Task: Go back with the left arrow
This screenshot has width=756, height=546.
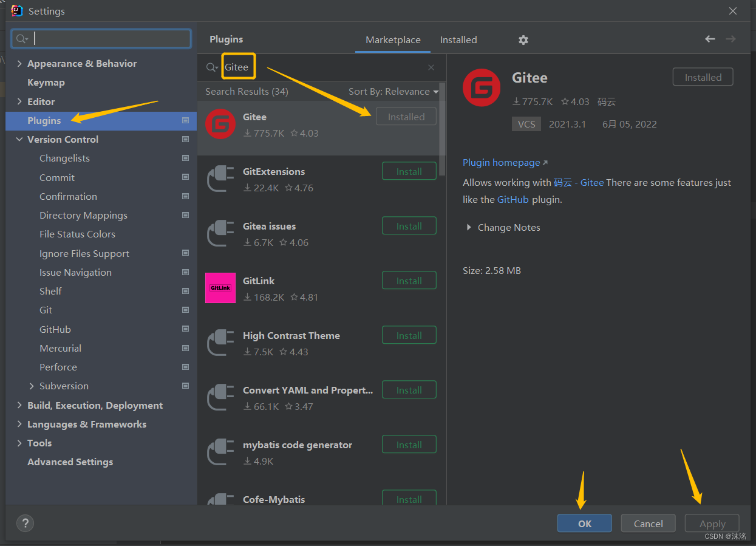Action: coord(710,39)
